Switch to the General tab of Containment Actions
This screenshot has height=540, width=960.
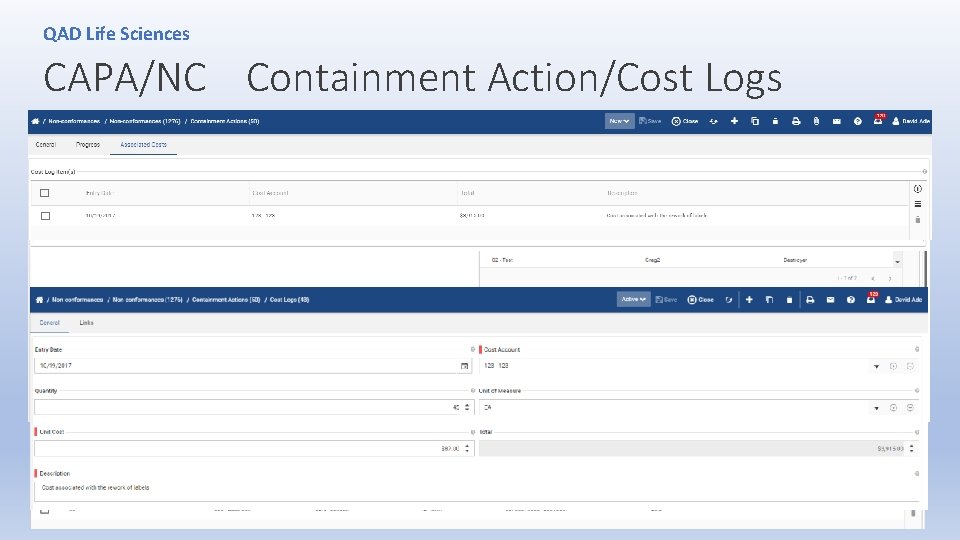coord(45,144)
